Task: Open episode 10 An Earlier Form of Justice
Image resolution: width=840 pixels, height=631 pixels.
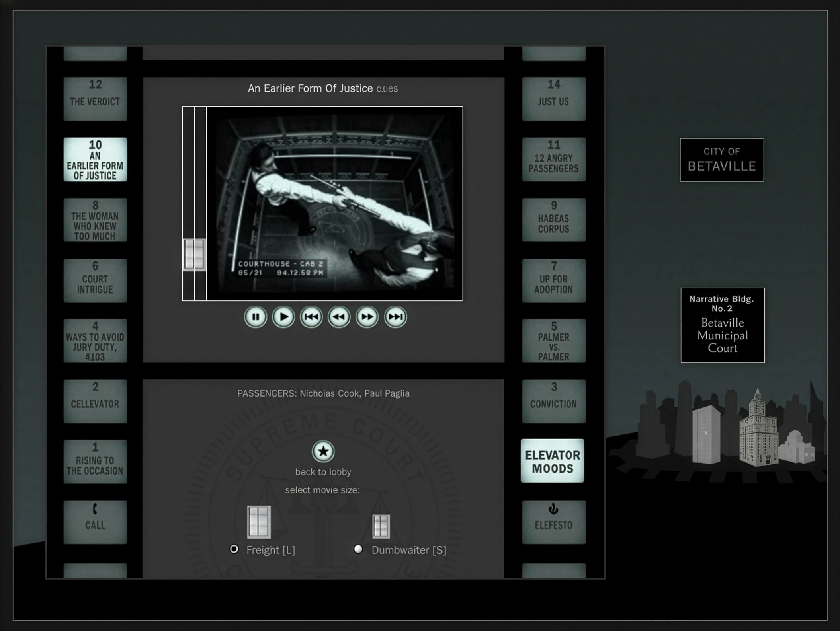Action: [x=95, y=160]
